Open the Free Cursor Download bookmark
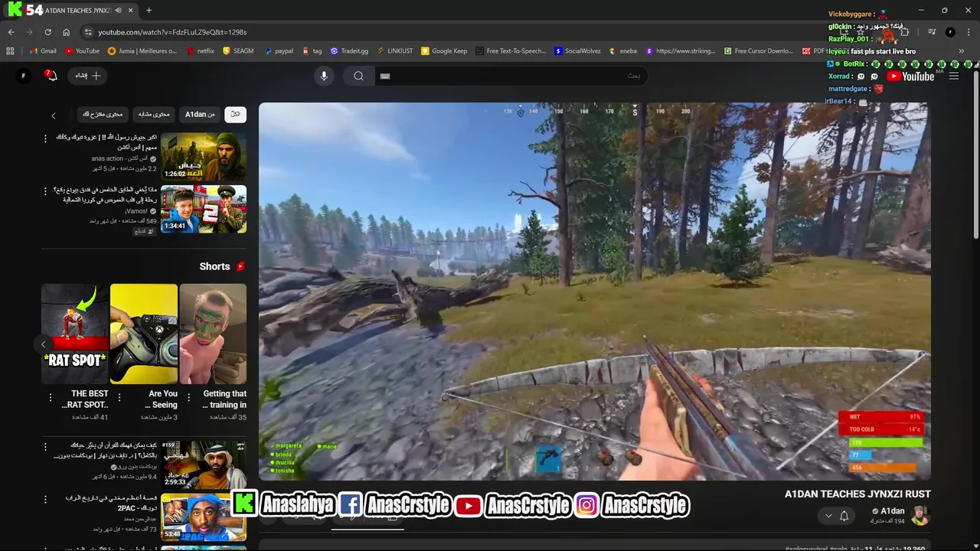The height and width of the screenshot is (551, 980). (x=757, y=51)
